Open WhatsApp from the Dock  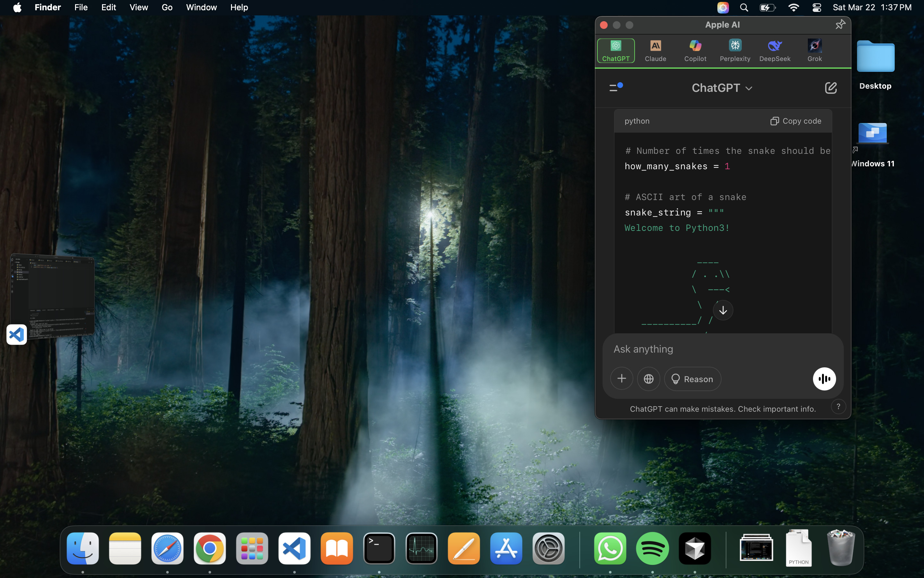point(610,548)
